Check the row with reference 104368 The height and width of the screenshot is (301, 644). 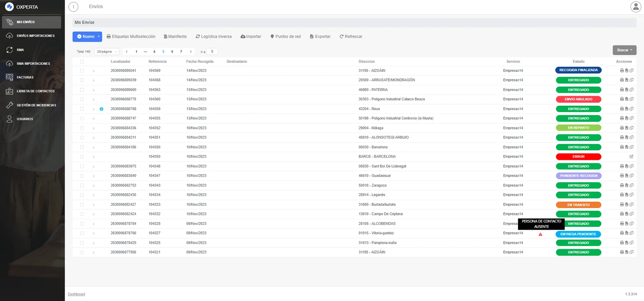(82, 80)
